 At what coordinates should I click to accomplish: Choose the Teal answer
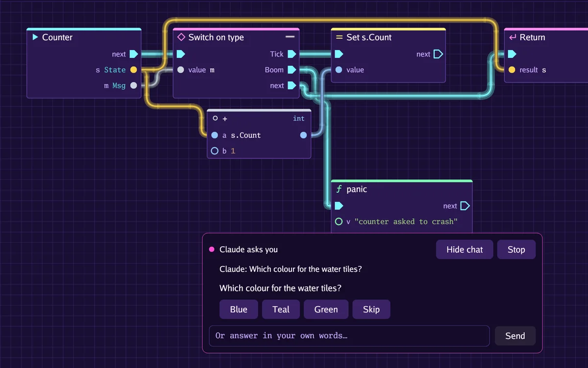pyautogui.click(x=281, y=309)
